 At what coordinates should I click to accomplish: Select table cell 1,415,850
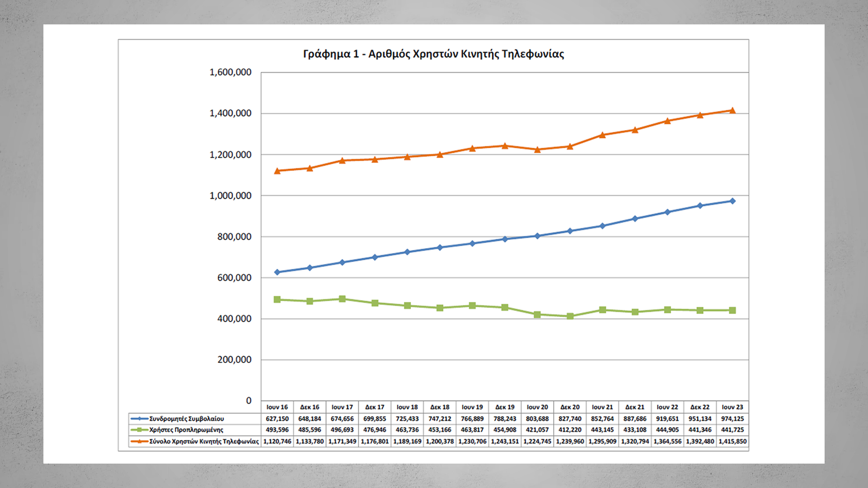click(732, 441)
